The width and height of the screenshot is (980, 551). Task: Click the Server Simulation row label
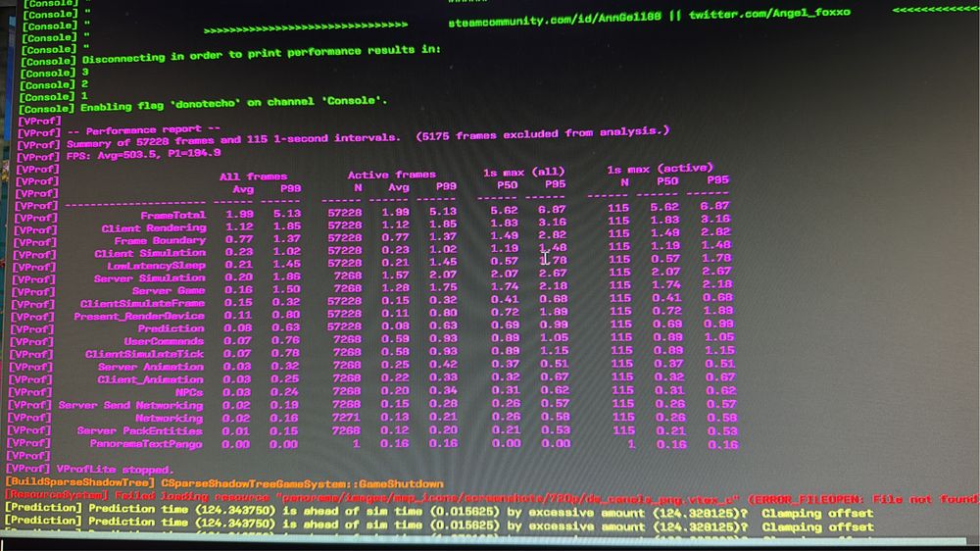[x=150, y=278]
